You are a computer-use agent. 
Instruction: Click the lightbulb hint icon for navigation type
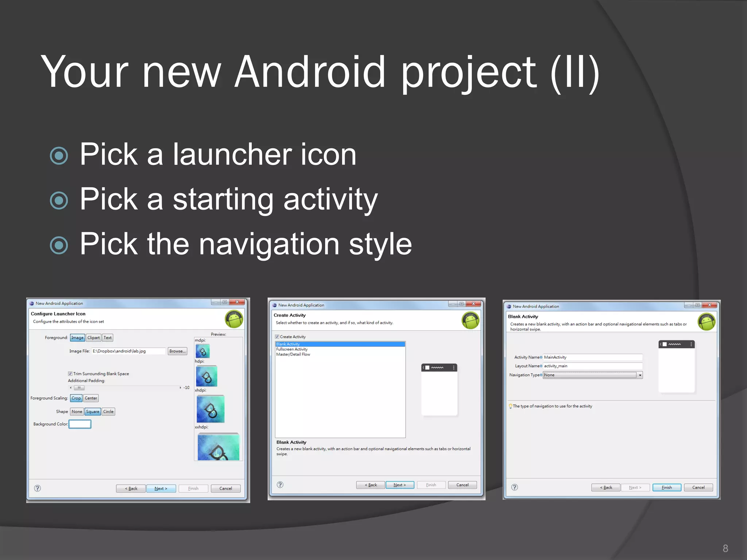(510, 406)
